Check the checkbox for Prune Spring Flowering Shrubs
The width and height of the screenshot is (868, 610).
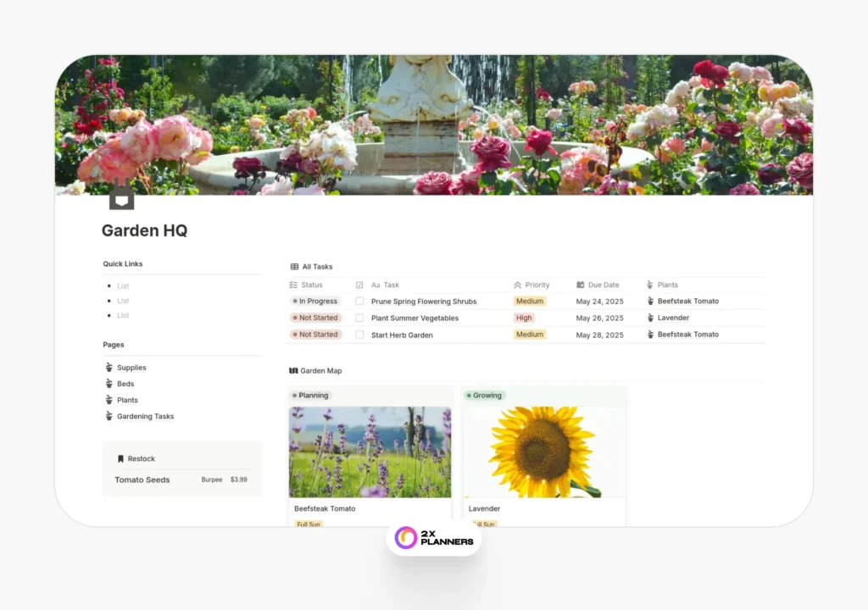[359, 301]
